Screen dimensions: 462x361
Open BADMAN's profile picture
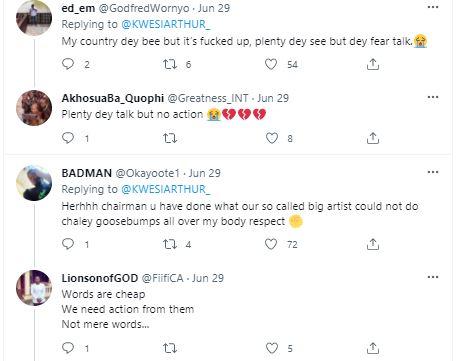pyautogui.click(x=34, y=183)
